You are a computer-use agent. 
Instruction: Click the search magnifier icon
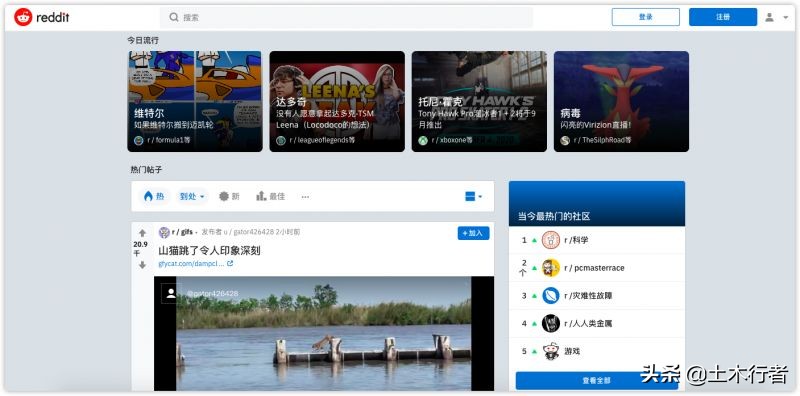point(174,17)
